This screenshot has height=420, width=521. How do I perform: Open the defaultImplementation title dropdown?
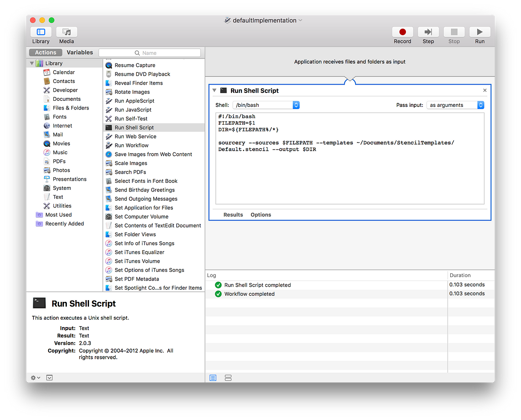coord(300,20)
